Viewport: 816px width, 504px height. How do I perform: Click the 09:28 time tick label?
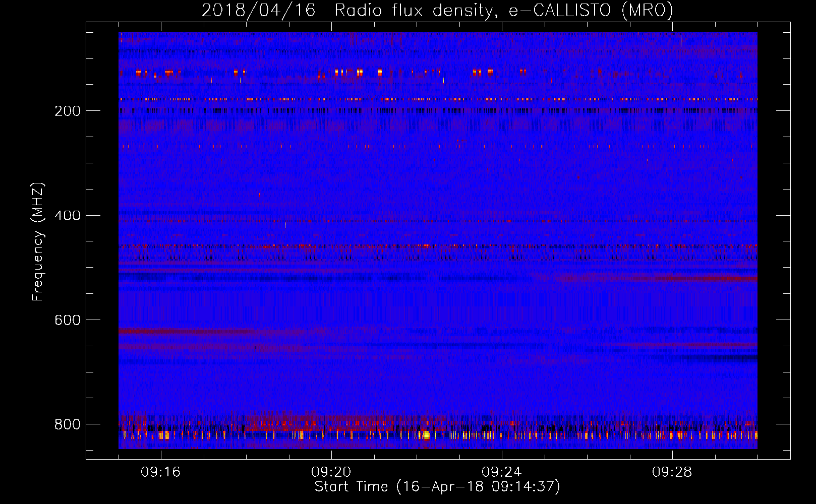672,472
